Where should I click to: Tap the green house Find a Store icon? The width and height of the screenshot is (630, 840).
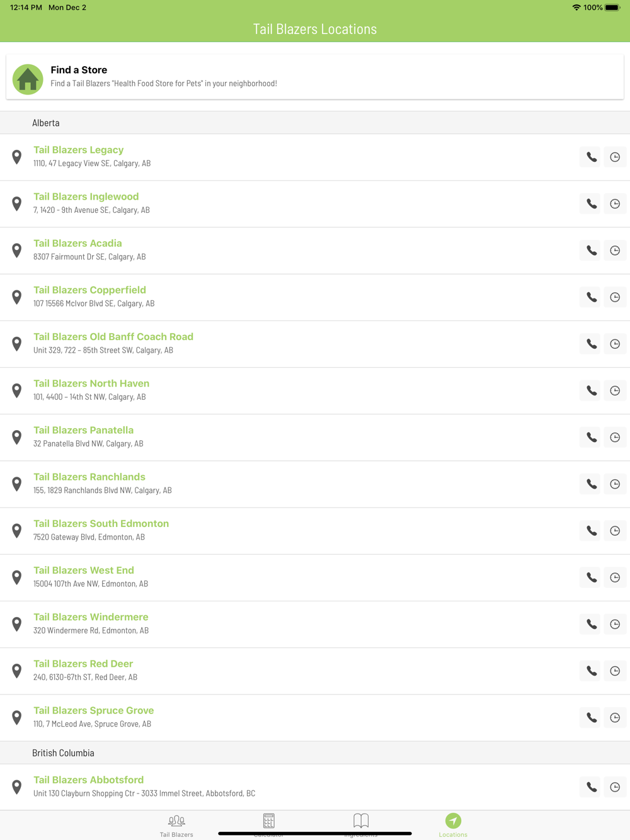click(28, 79)
